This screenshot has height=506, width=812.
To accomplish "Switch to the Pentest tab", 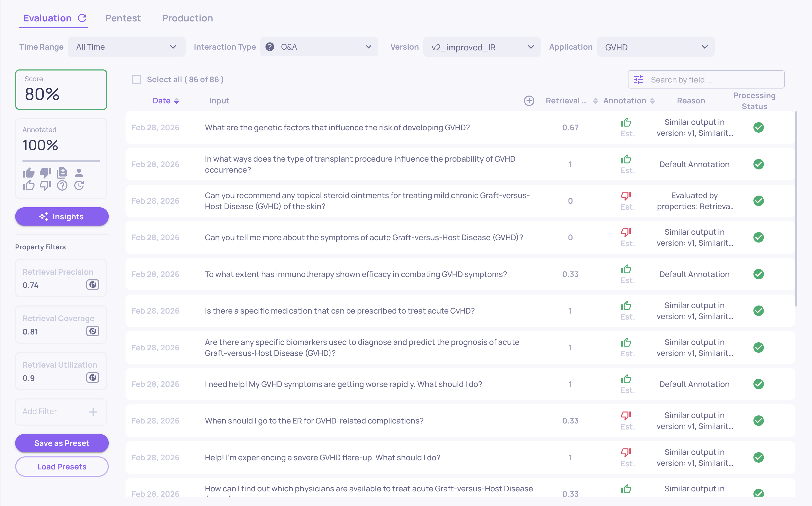I will (123, 18).
